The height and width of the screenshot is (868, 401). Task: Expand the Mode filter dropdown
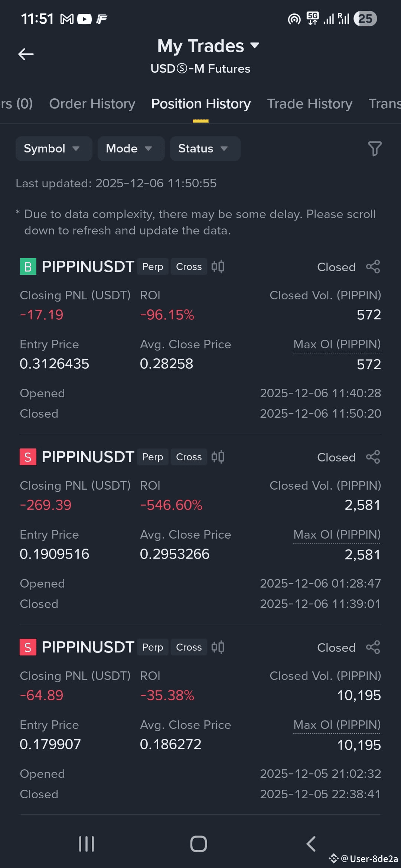131,148
